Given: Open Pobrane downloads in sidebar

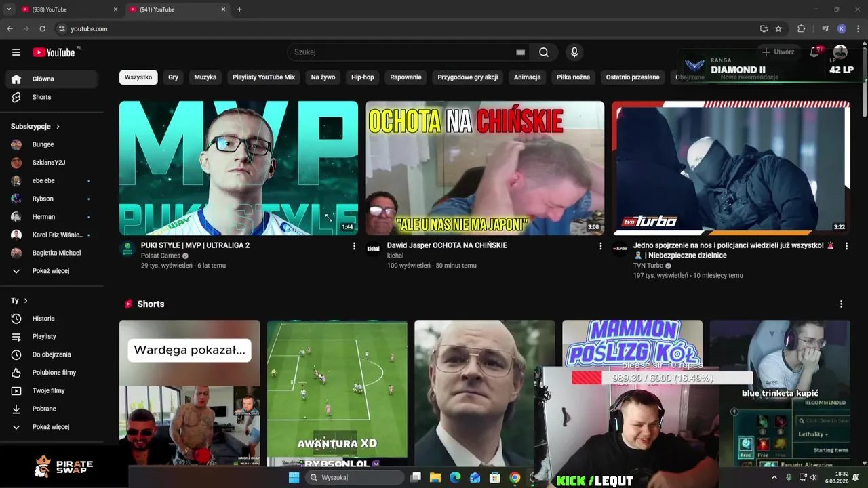Looking at the screenshot, I should pos(52,409).
